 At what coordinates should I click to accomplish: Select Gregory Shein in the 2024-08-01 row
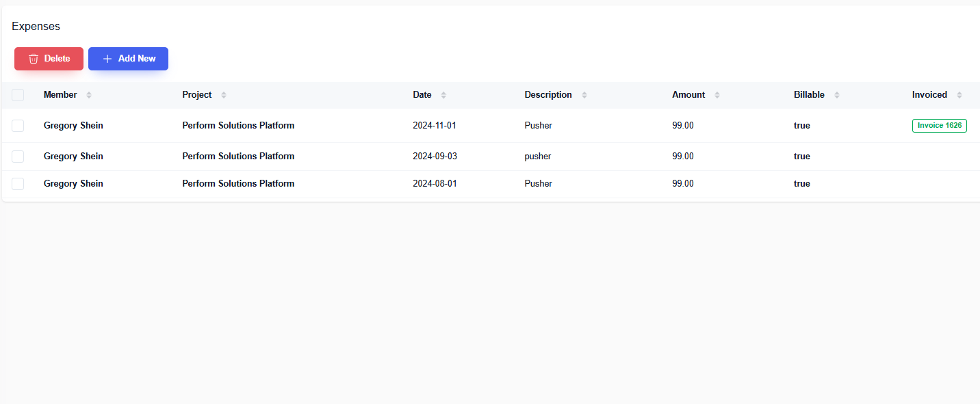[73, 184]
